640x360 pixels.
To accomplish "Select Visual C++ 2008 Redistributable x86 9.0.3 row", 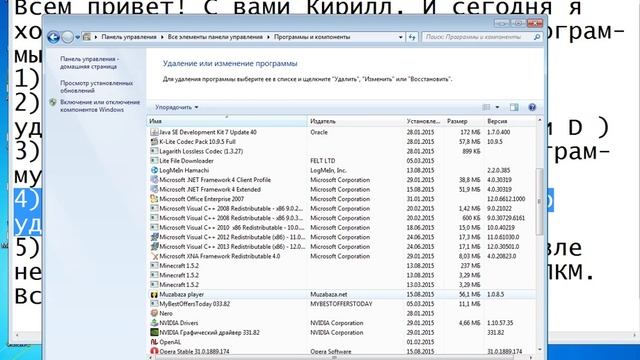I will (x=342, y=218).
